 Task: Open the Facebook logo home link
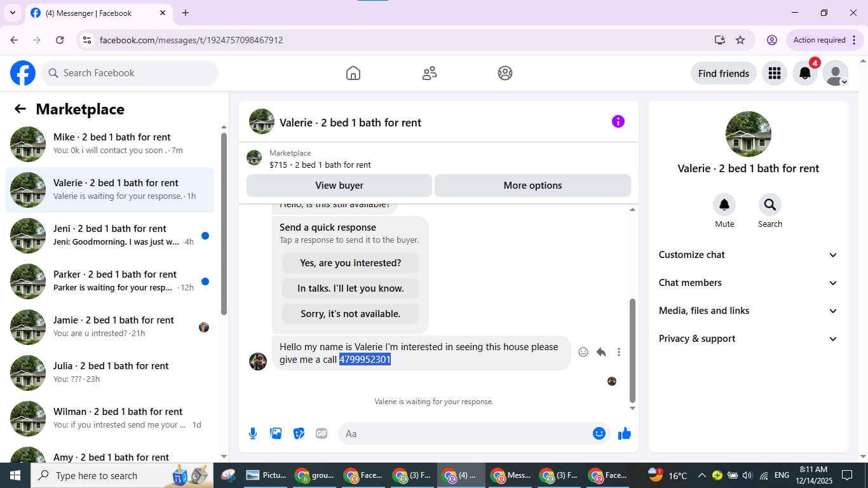coord(23,73)
